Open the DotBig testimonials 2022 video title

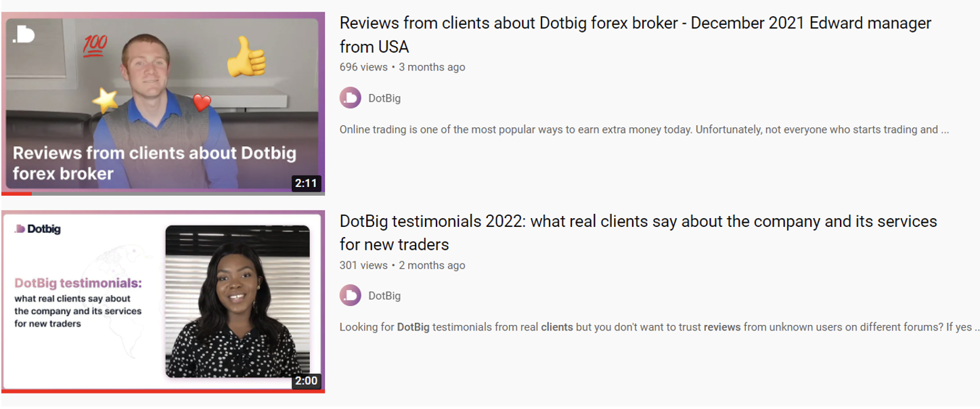[638, 233]
